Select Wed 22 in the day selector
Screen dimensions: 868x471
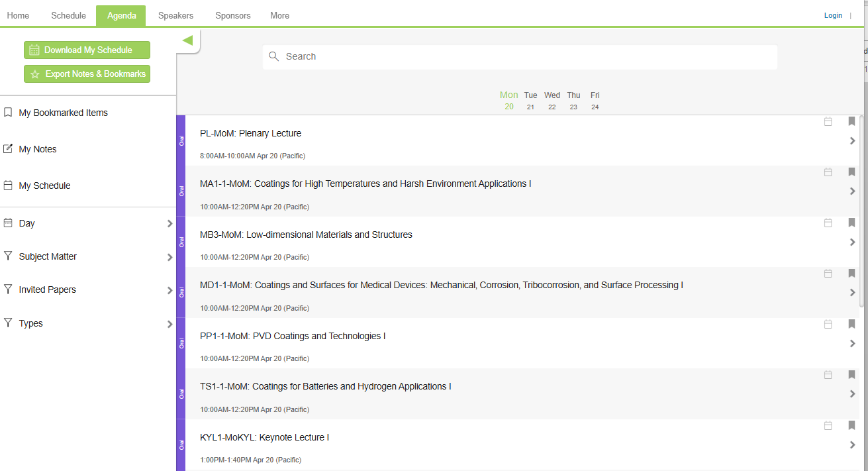point(552,101)
